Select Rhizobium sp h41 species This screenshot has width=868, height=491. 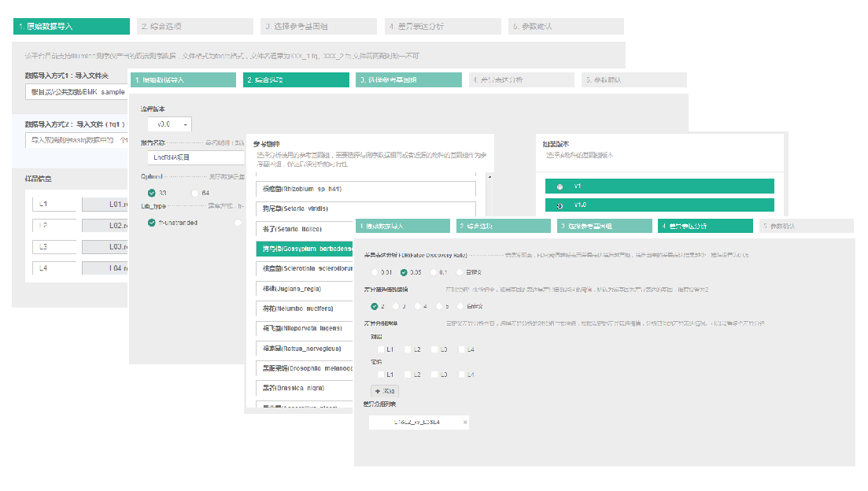366,190
